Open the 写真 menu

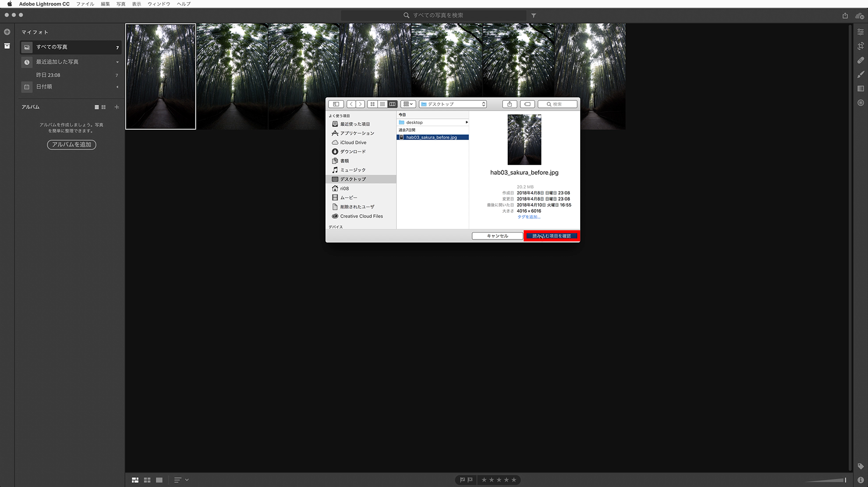click(121, 4)
